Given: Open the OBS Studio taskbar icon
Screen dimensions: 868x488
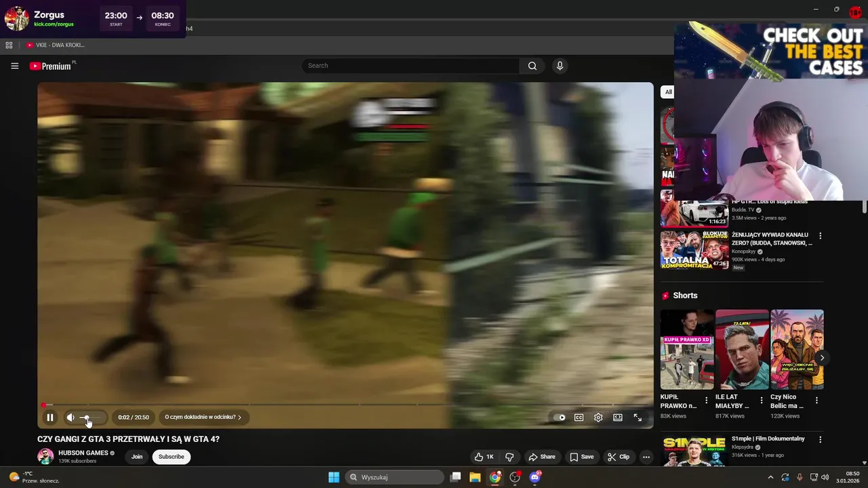Looking at the screenshot, I should [515, 477].
